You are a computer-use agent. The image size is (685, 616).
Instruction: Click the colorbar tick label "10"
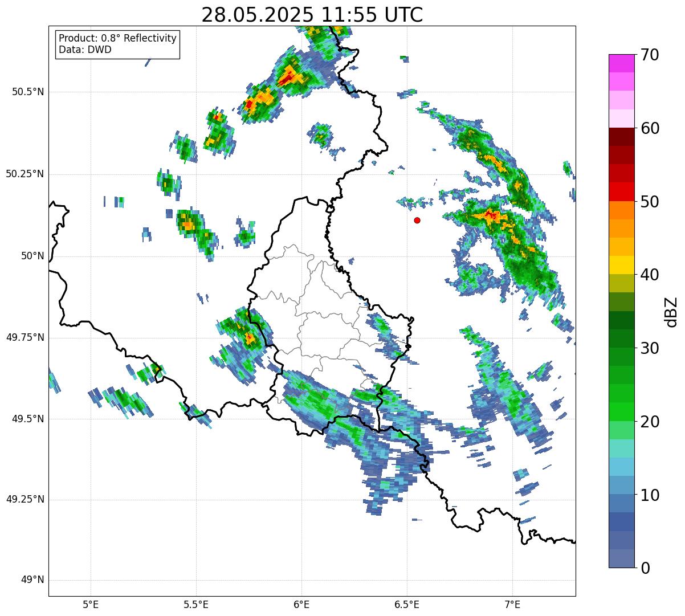(x=650, y=495)
